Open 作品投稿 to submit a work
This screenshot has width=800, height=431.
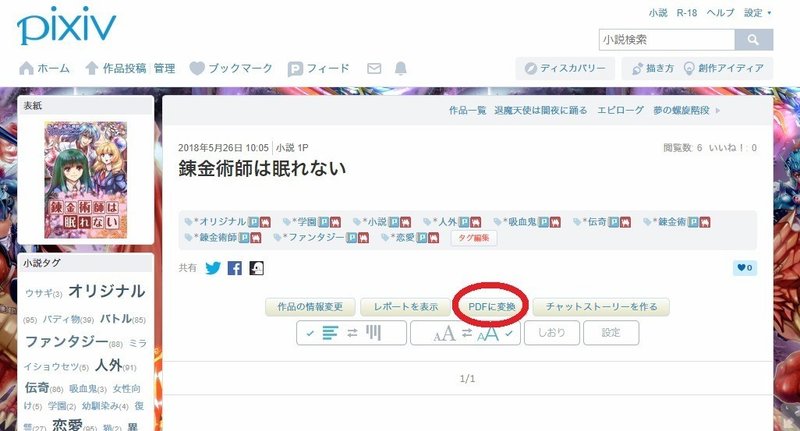tap(116, 68)
